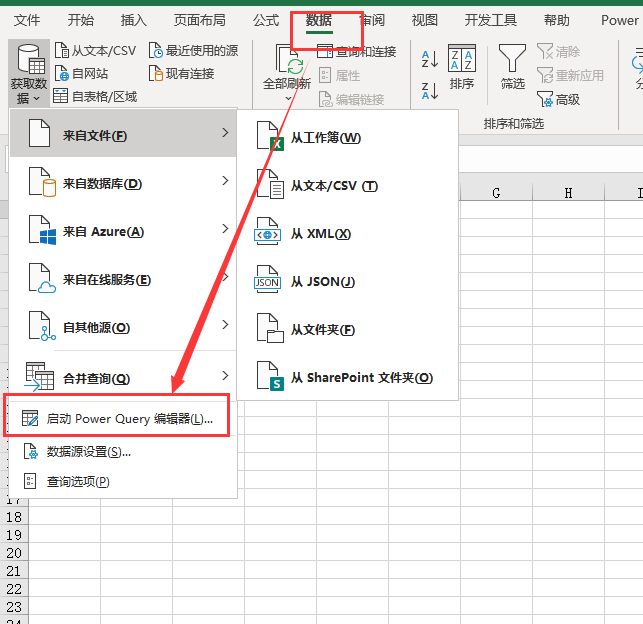Switch to the 视图 tab
The image size is (643, 624).
coord(425,20)
